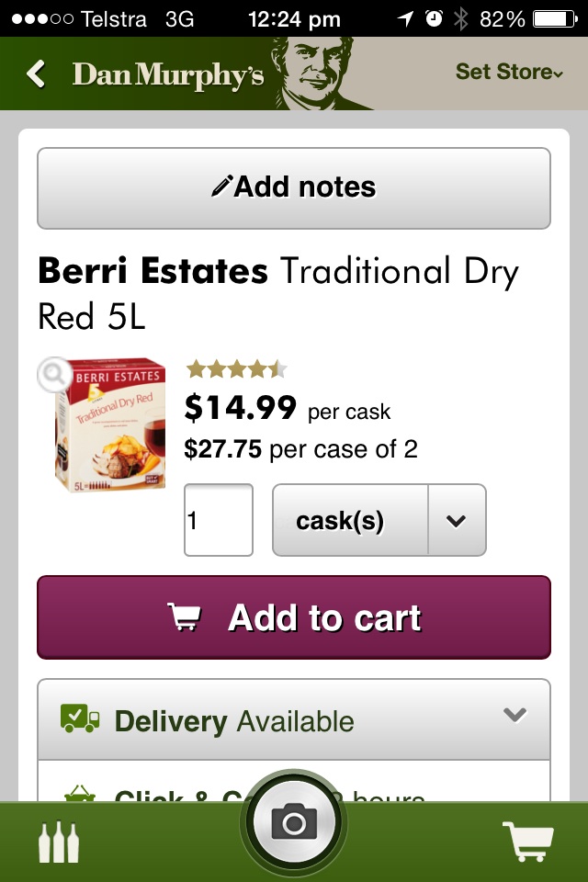Open the camera scanner button

tap(294, 823)
